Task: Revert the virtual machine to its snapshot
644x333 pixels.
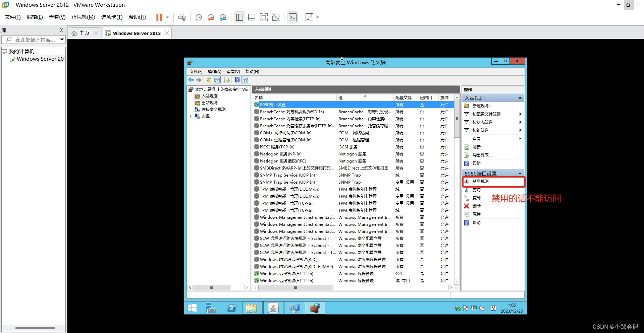Action: click(211, 17)
